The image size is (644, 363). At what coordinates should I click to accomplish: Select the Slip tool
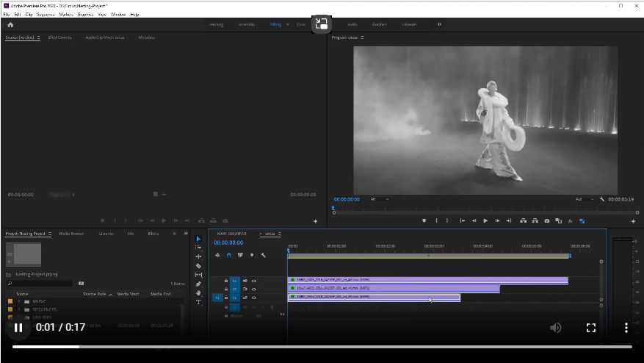click(198, 275)
